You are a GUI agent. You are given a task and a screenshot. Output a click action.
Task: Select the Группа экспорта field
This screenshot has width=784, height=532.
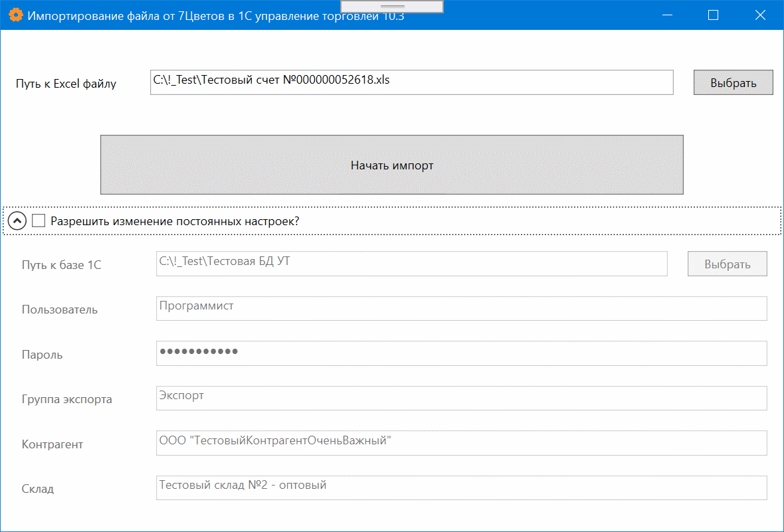[x=461, y=398]
